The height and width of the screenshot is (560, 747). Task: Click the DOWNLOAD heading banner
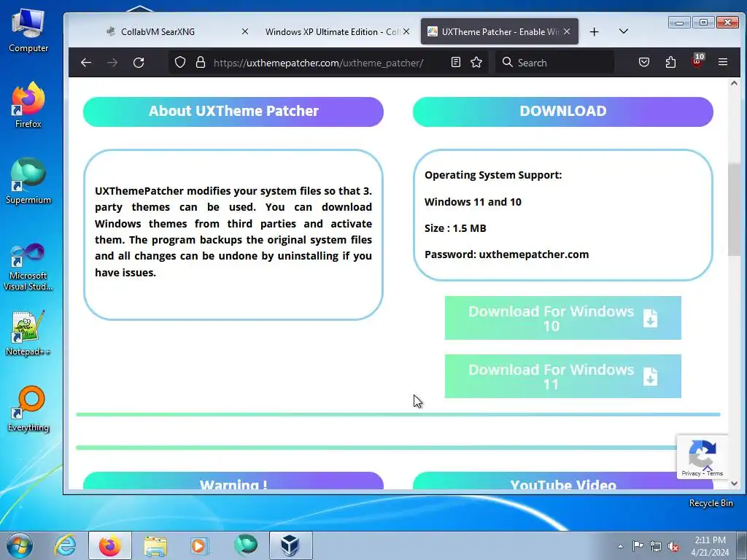[562, 112]
